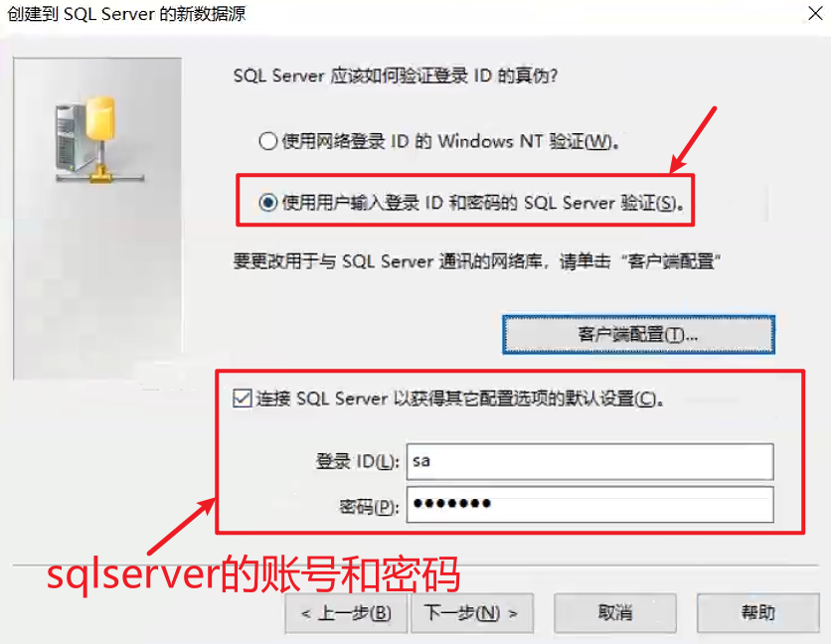Close the new data source dialog

[815, 13]
